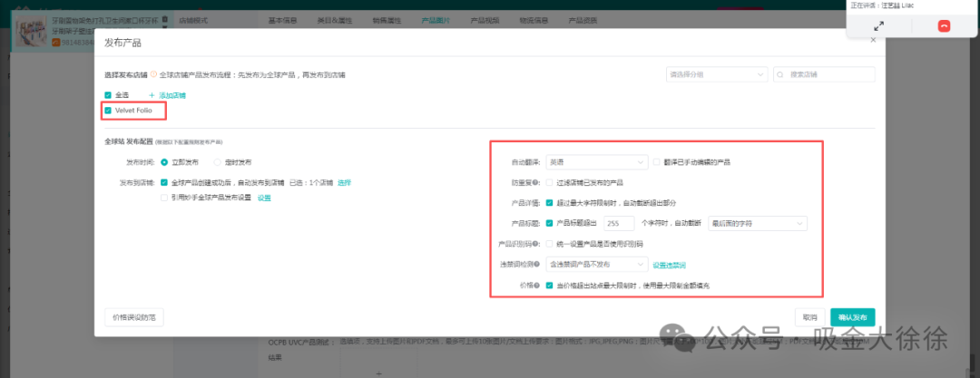980x378 pixels.
Task: Click orange info icon beside 选择发布店铺
Action: coord(153,74)
